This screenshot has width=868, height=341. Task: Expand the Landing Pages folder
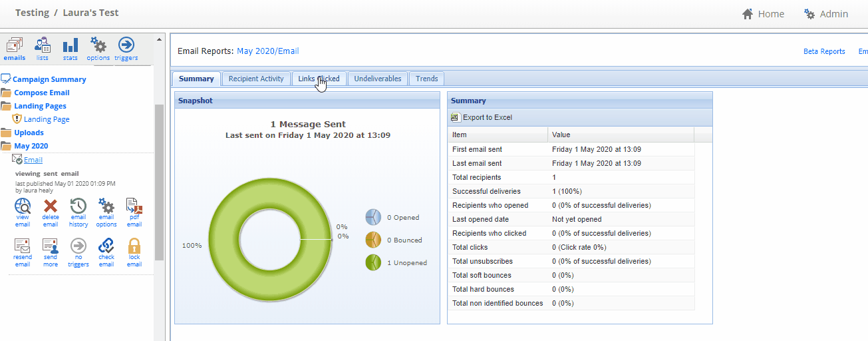6,106
